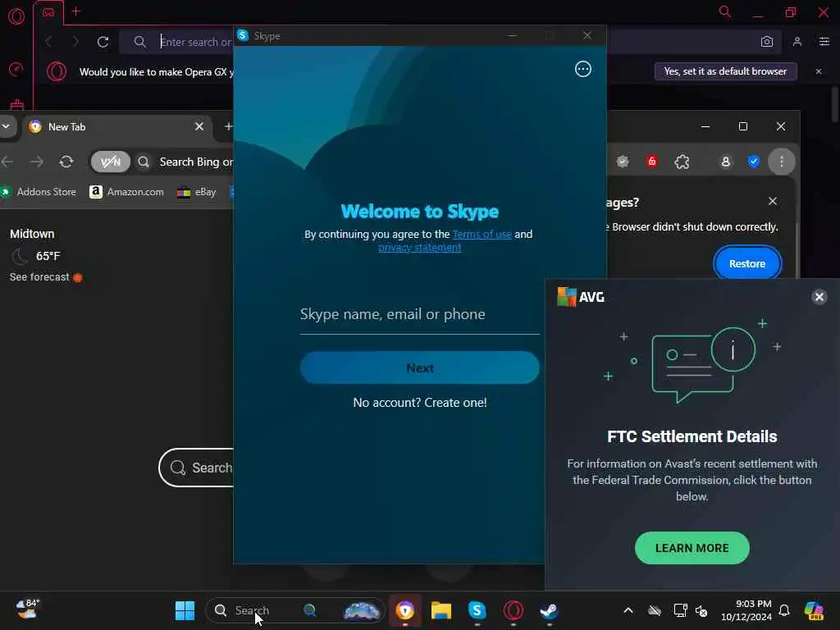Open the Windows Start menu
This screenshot has height=630, width=840.
185,610
